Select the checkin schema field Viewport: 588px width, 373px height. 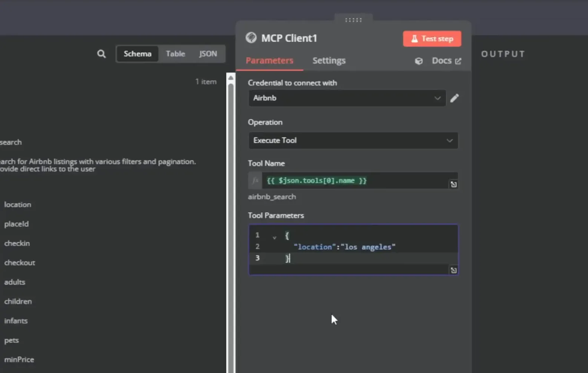pyautogui.click(x=17, y=243)
